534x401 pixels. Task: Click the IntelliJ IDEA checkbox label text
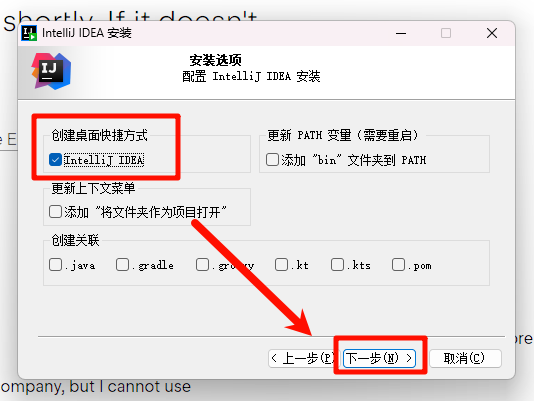coord(104,160)
